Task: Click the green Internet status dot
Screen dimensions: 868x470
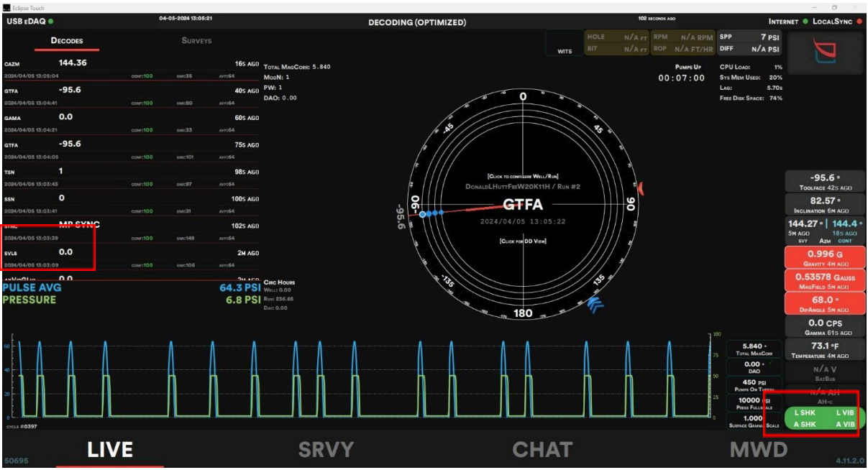Action: click(805, 22)
